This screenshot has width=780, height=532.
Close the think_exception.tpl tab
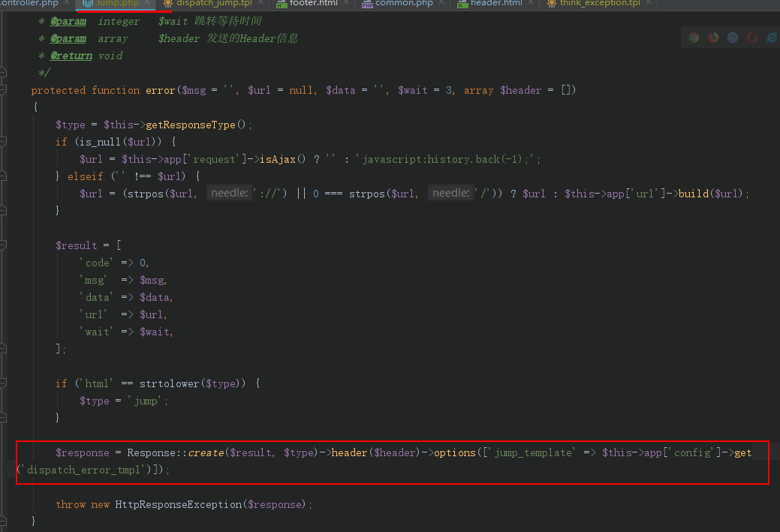649,2
